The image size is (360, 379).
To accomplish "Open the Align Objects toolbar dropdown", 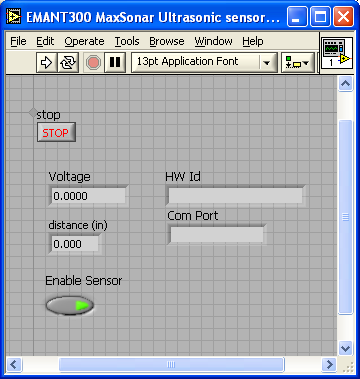I will 298,62.
